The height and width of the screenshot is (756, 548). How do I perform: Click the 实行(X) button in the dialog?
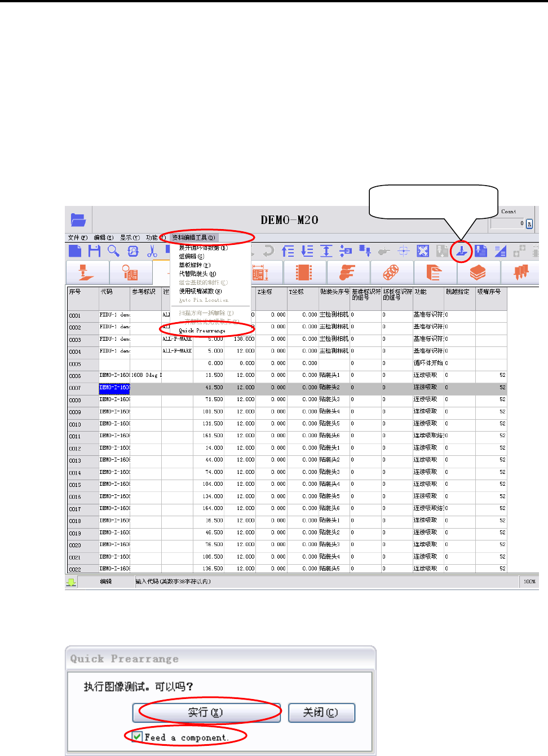click(x=206, y=713)
